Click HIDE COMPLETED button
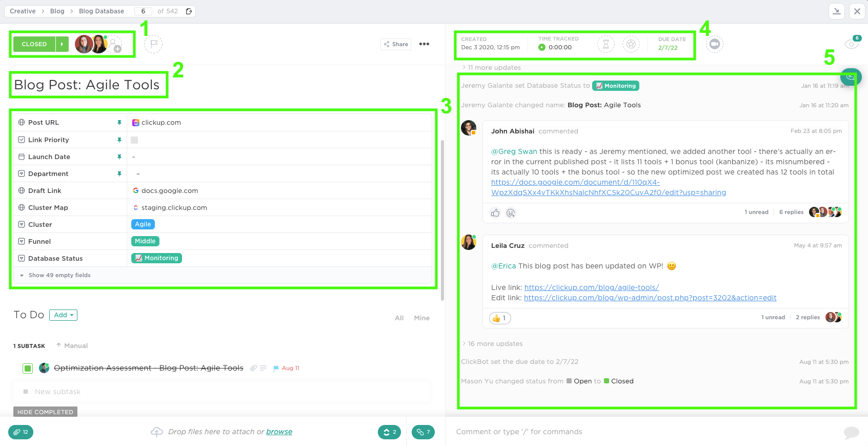Screen dimensions: 868x446 pyautogui.click(x=45, y=412)
